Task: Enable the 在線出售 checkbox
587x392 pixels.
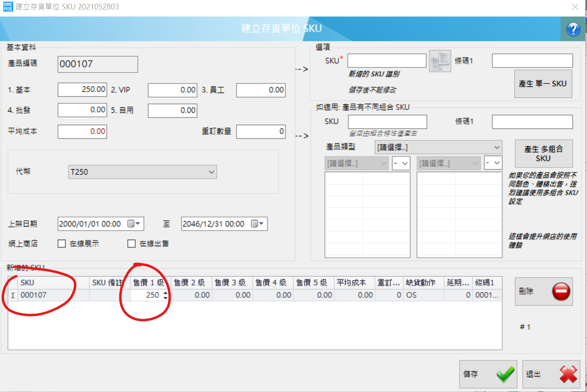Action: (131, 244)
